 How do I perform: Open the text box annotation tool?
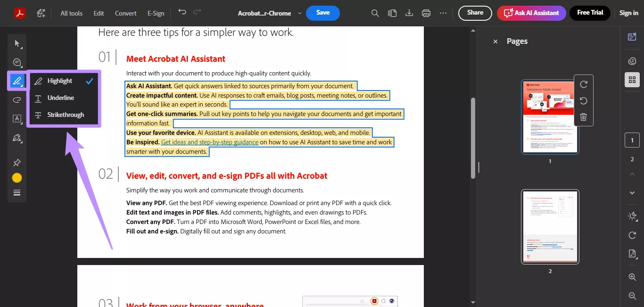17,118
